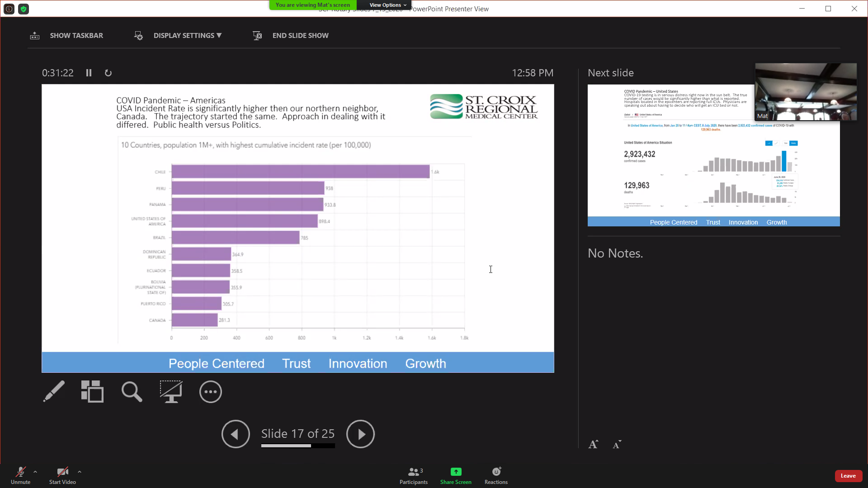This screenshot has width=868, height=488.
Task: Decrease the notes text size
Action: point(617,445)
